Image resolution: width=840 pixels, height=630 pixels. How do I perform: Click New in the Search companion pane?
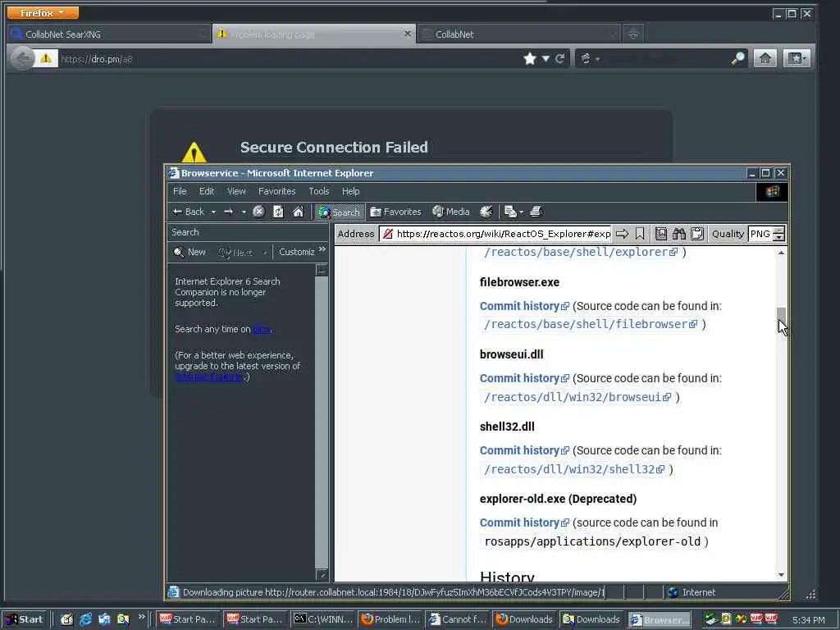coord(189,252)
